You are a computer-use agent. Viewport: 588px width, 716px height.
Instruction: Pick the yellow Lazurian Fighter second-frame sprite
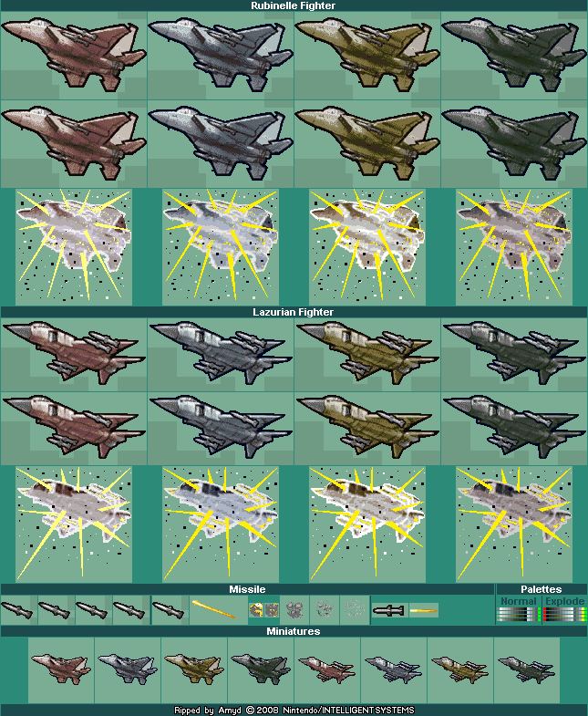click(x=367, y=429)
